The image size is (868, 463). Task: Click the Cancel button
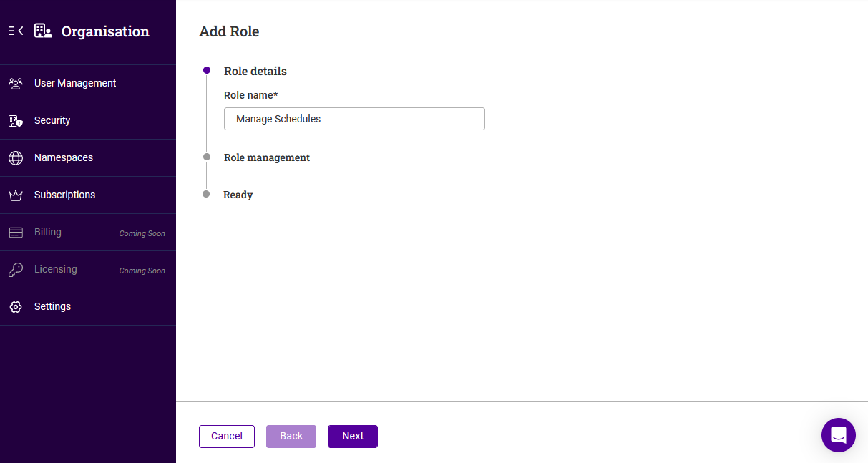coord(227,437)
